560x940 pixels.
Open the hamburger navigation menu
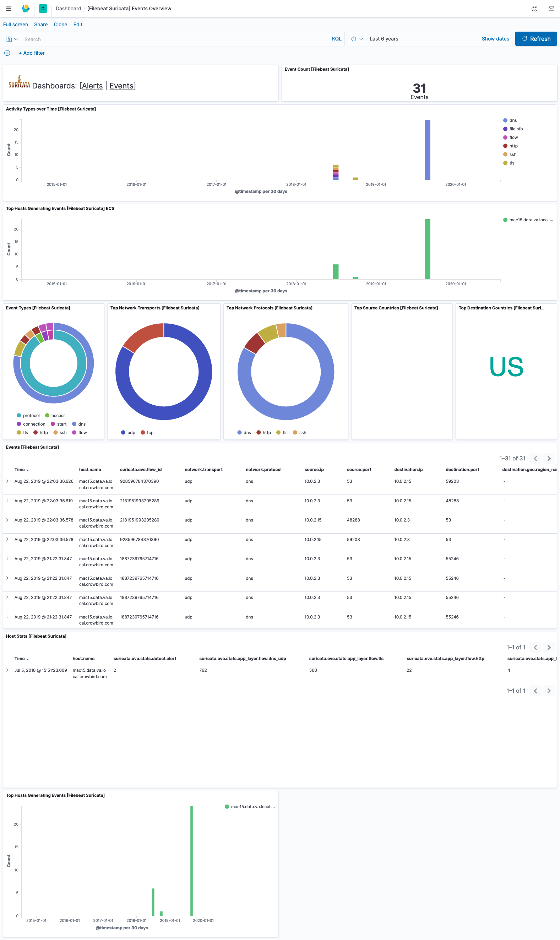(8, 8)
